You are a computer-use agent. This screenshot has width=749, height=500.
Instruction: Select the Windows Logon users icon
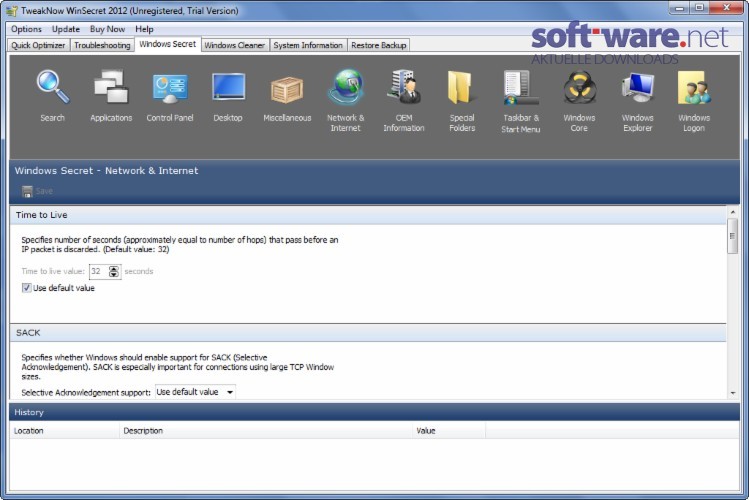(x=694, y=88)
